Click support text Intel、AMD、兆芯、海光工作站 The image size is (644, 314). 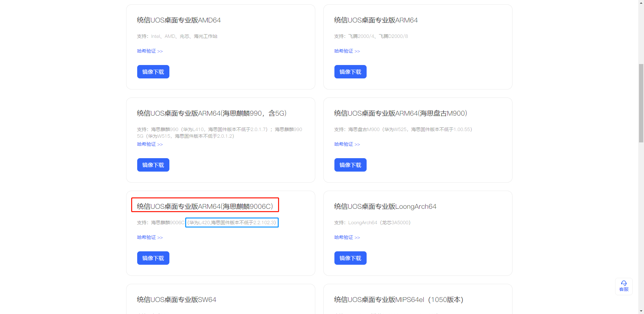(184, 36)
